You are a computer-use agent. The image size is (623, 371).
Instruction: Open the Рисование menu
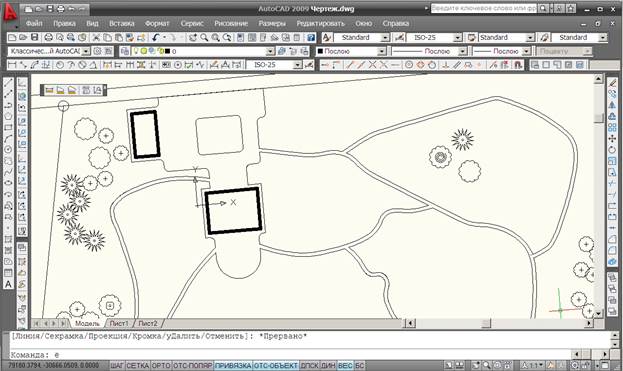coord(231,23)
